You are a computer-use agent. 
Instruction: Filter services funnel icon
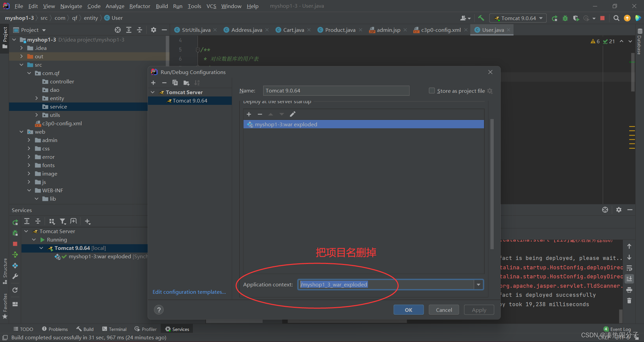(63, 221)
